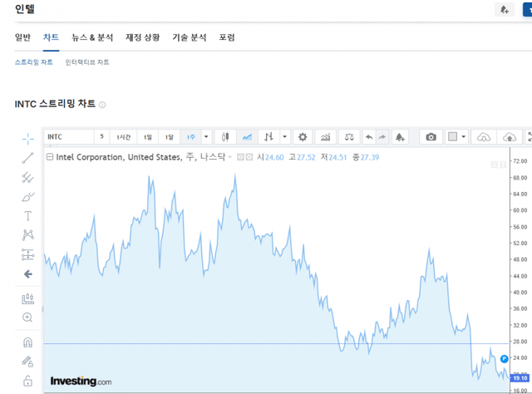This screenshot has height=394, width=532.
Task: Click the INTC symbol input field
Action: (66, 137)
